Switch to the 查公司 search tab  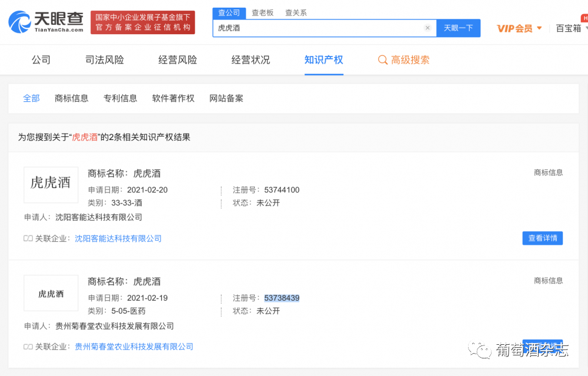tap(229, 13)
